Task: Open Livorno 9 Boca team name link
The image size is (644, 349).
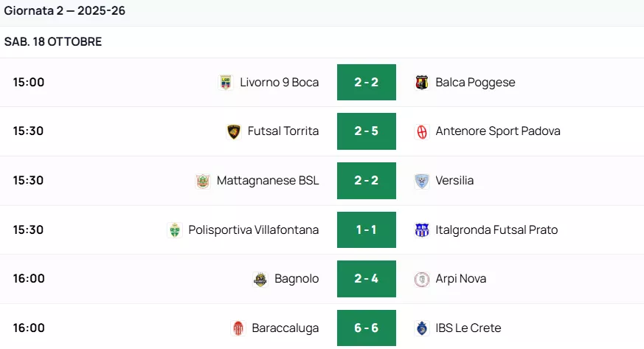Action: [x=280, y=83]
